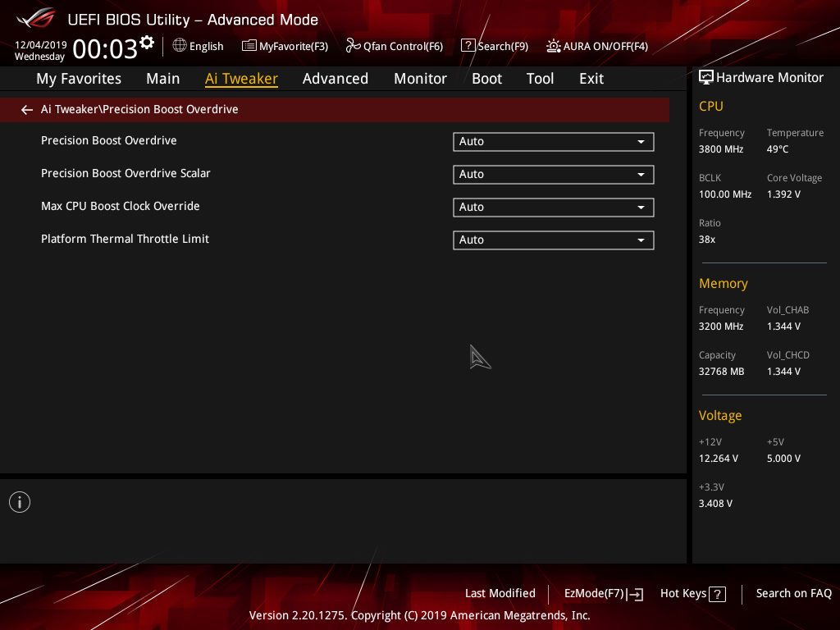Click the info circle icon in help area
Screen dimensions: 840x630
click(x=20, y=502)
